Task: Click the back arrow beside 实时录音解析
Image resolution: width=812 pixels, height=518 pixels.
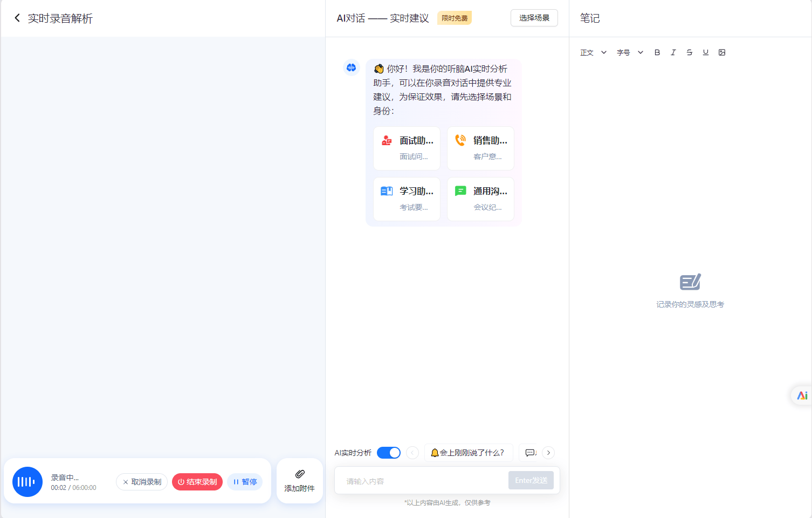Action: click(17, 18)
